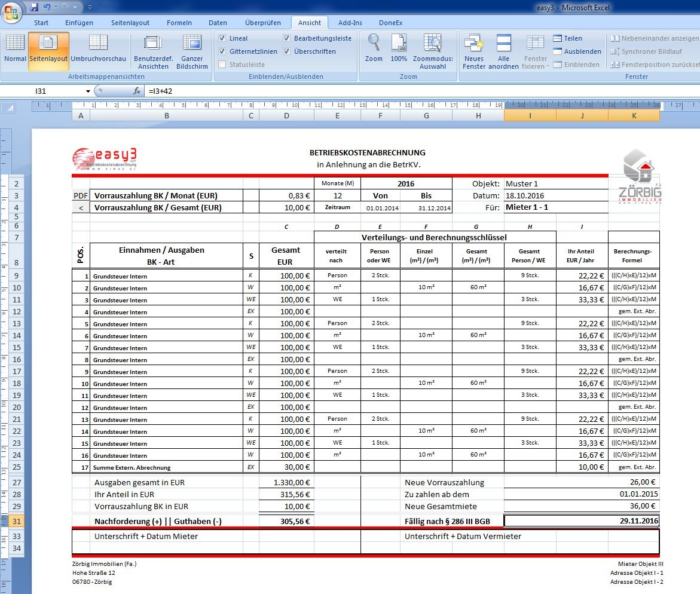Click Zoommodus: Auswahl

[433, 52]
